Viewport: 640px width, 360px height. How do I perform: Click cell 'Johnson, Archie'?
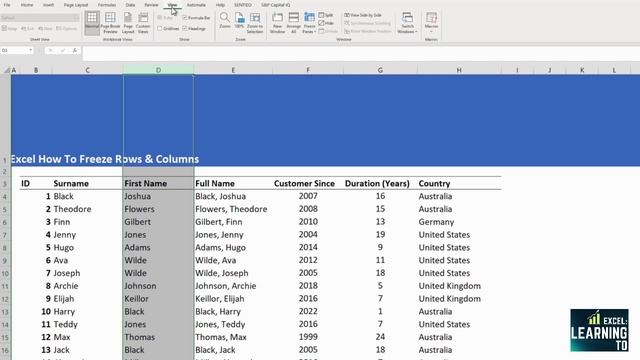pyautogui.click(x=233, y=286)
